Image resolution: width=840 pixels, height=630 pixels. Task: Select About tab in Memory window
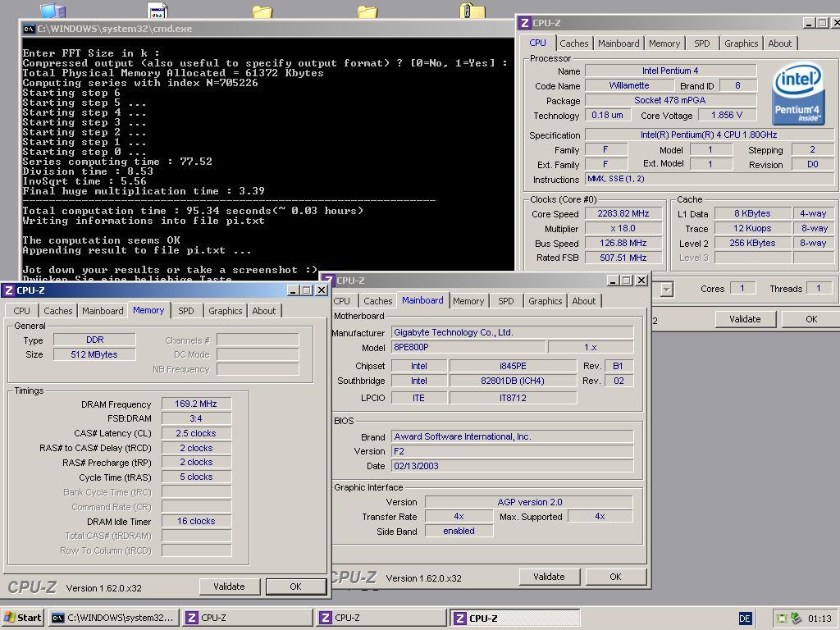tap(263, 311)
